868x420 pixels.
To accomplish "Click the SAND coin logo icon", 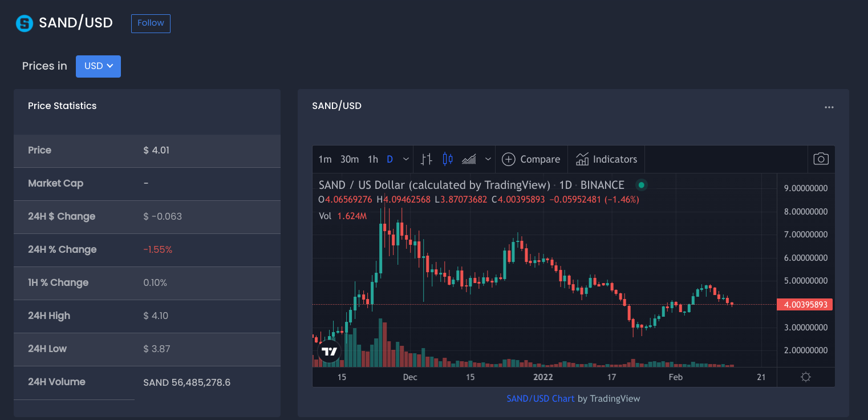I will tap(25, 23).
